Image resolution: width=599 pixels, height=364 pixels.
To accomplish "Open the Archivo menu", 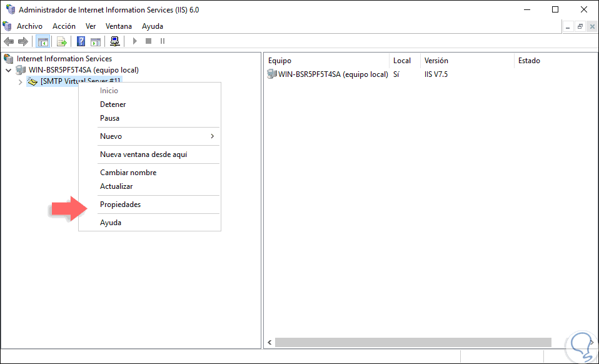I will 29,26.
